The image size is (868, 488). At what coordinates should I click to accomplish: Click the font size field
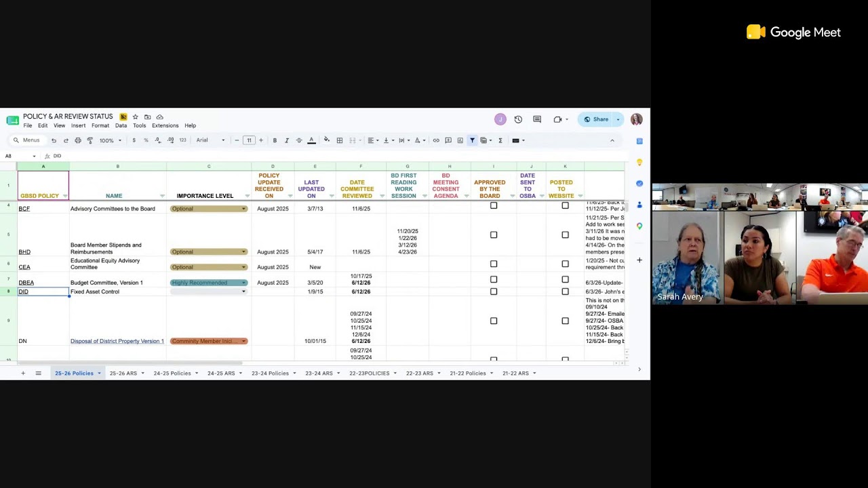click(x=249, y=140)
